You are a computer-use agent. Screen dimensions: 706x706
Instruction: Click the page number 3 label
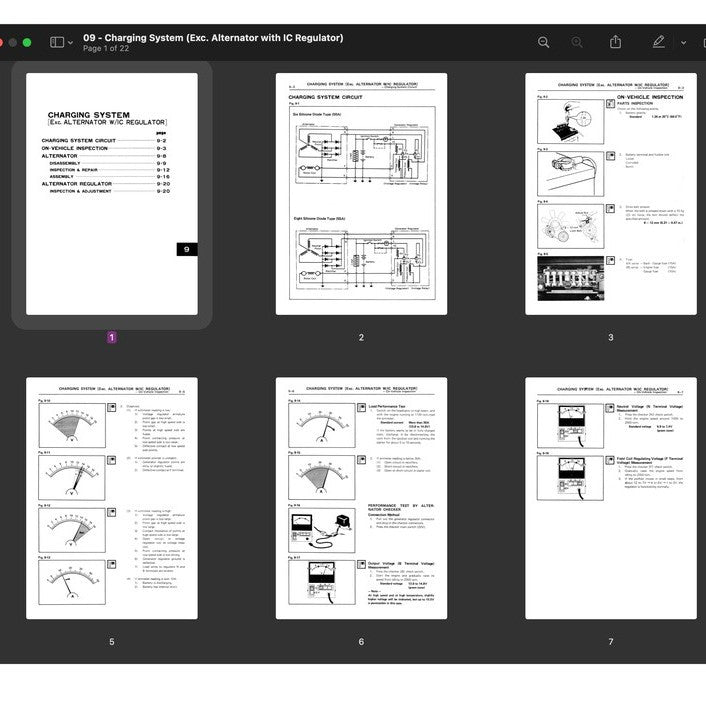[x=611, y=338]
